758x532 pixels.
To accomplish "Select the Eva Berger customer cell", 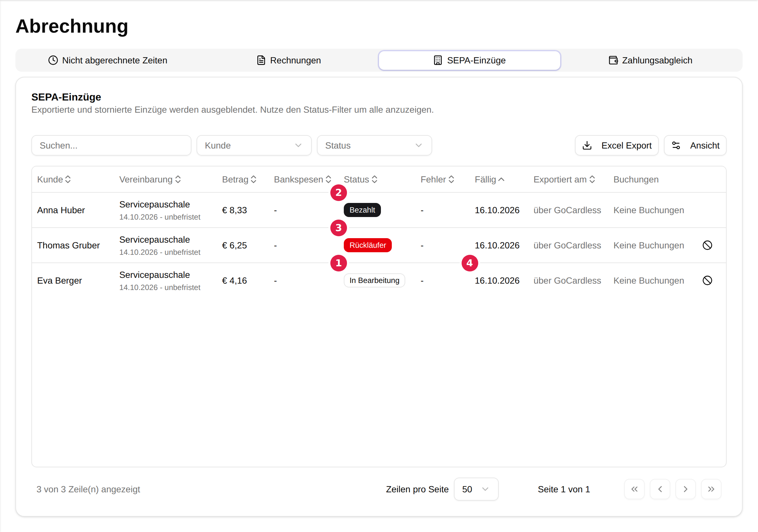I will pos(60,281).
